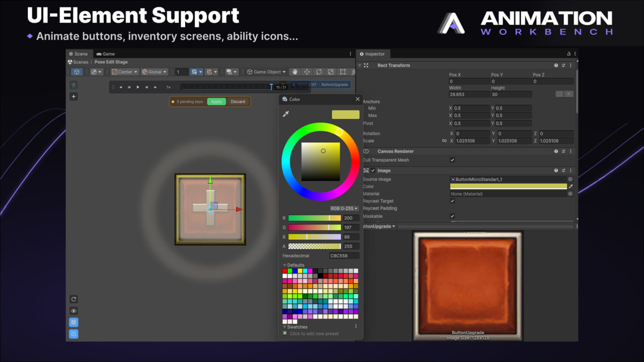
Task: Click the lower blue grid overlay icon
Action: (74, 334)
